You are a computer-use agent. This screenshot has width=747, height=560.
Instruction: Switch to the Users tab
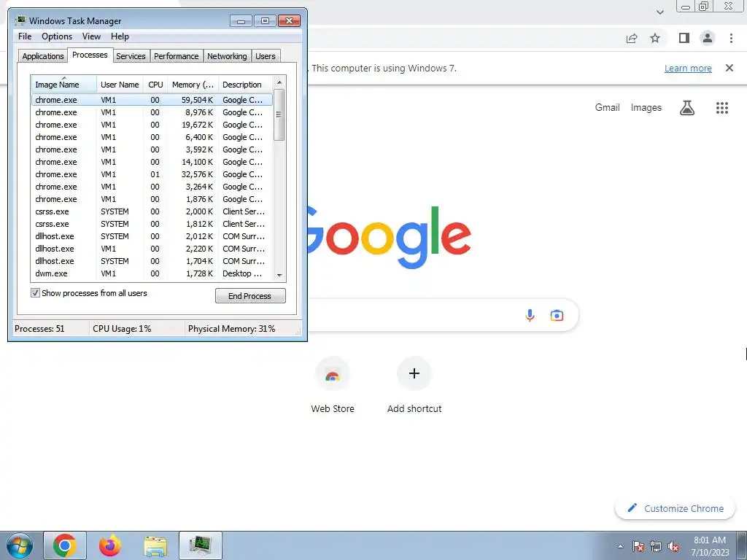266,56
